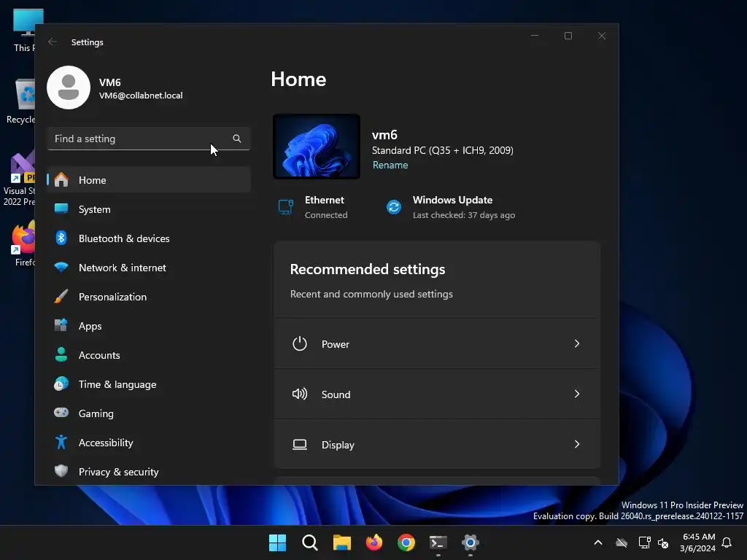
Task: Click the Rename link for vm6
Action: click(390, 165)
